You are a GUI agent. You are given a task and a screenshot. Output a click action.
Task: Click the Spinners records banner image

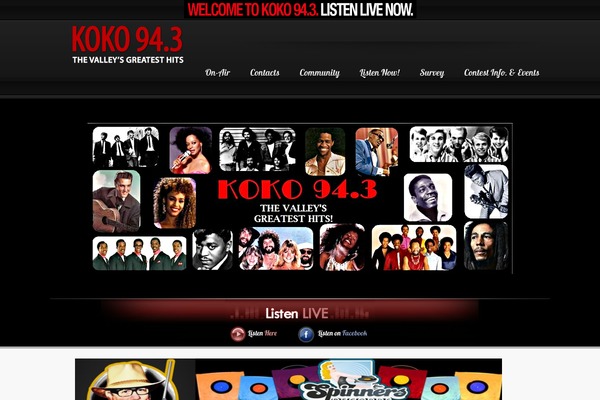(x=349, y=379)
